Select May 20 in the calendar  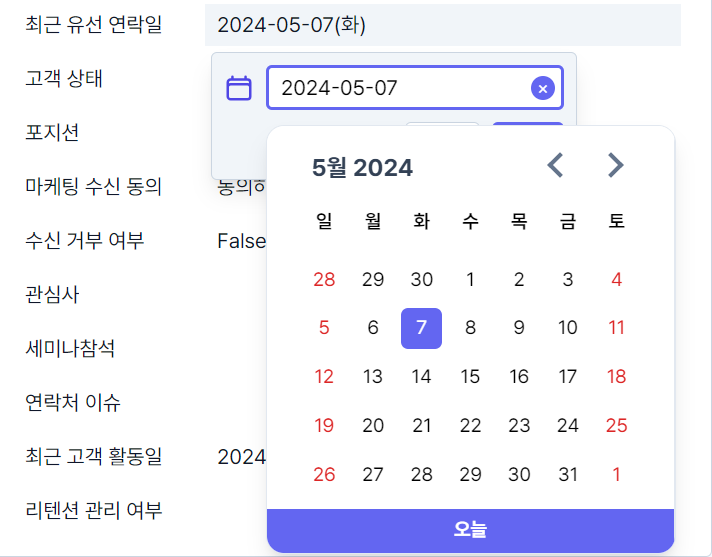[373, 426]
